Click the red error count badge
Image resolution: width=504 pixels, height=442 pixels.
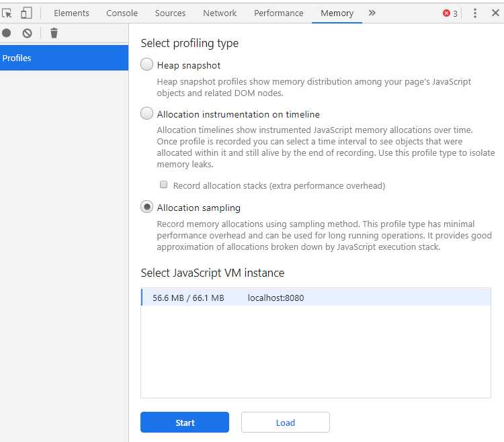point(450,13)
